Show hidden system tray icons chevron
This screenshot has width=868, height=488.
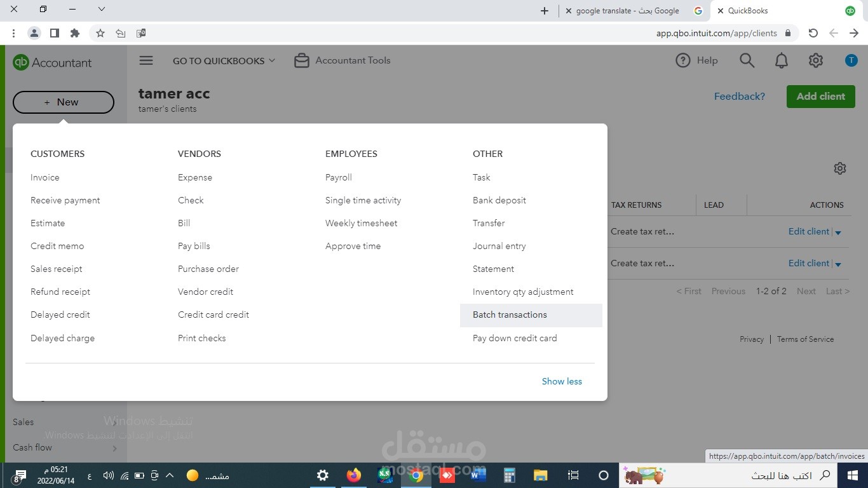point(170,475)
